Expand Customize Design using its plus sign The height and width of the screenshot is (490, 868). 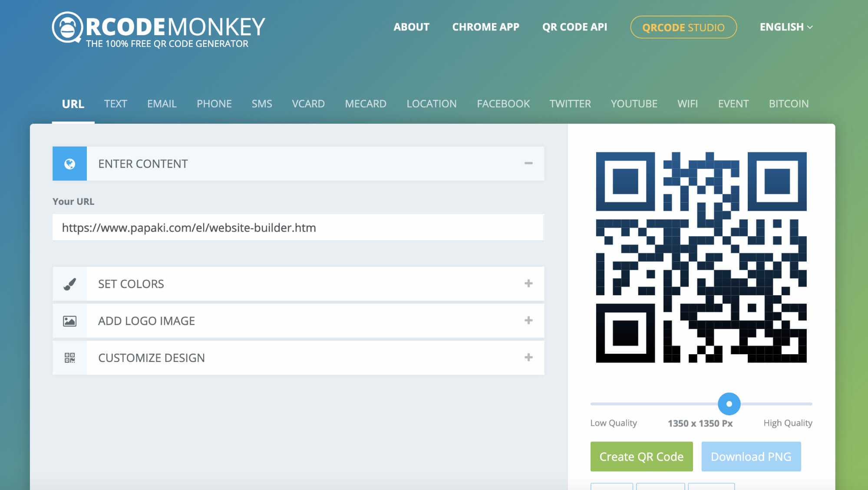528,357
